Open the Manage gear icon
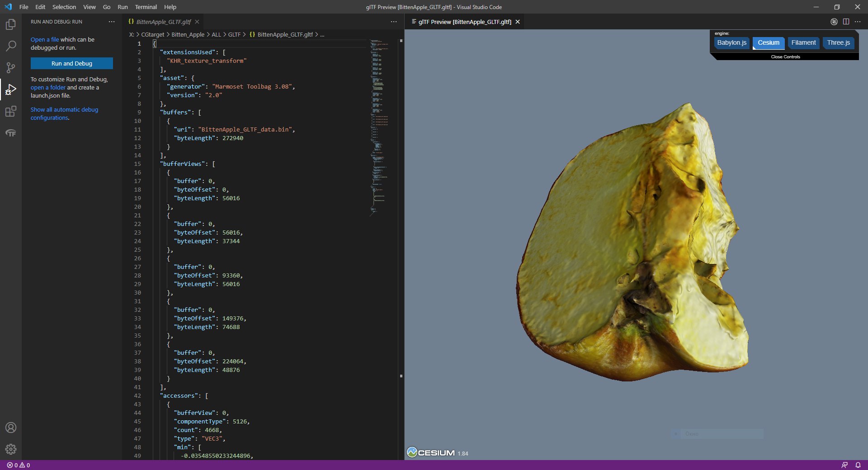The width and height of the screenshot is (868, 470). click(x=11, y=449)
